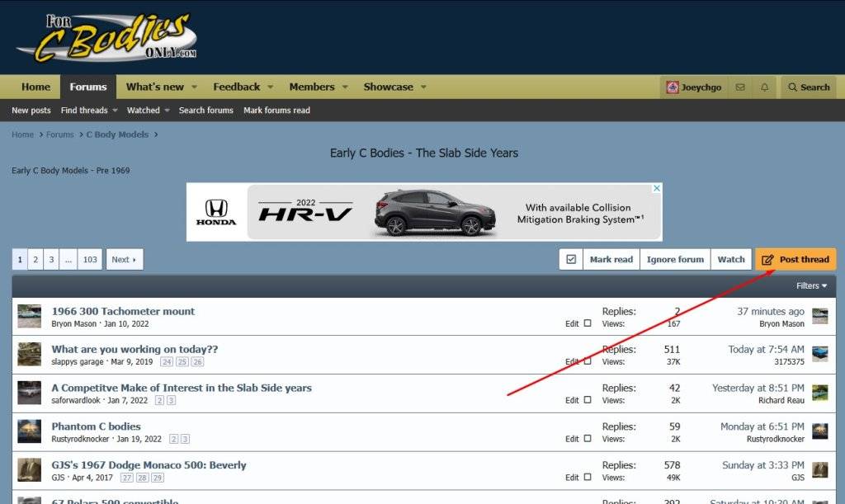Image resolution: width=845 pixels, height=504 pixels.
Task: Click the select-all checkmark icon beside Mark read
Action: [571, 259]
